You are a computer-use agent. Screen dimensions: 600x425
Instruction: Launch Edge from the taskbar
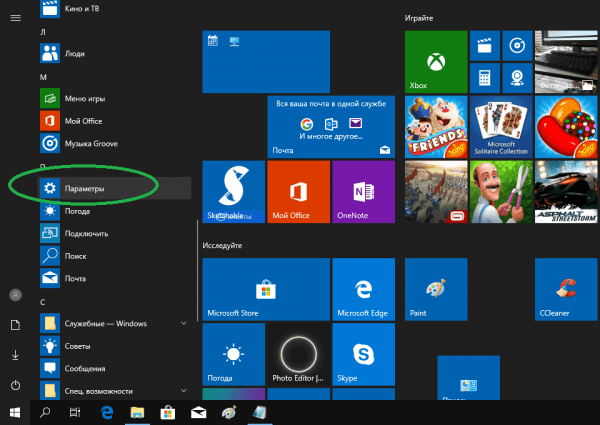tap(107, 413)
